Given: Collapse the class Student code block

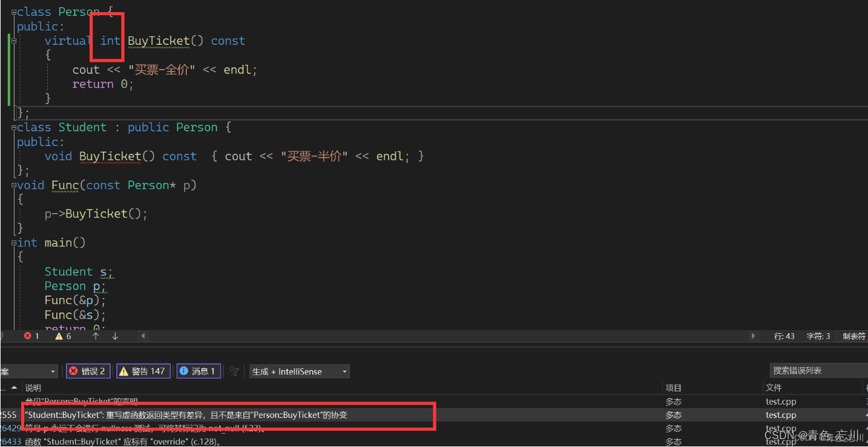Looking at the screenshot, I should coord(14,127).
